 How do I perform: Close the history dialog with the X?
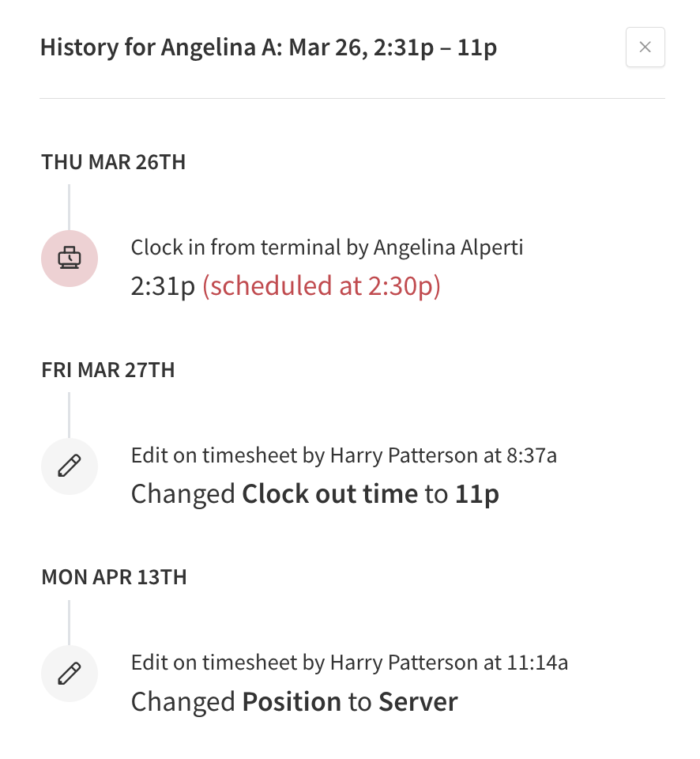pos(645,47)
